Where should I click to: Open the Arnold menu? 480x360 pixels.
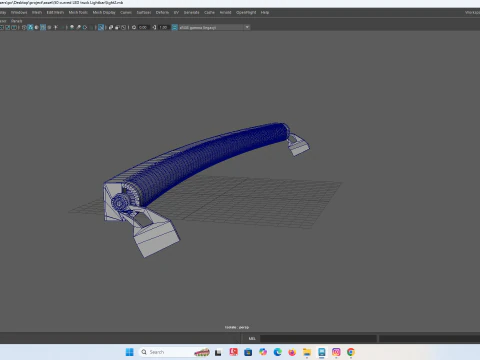pos(225,12)
